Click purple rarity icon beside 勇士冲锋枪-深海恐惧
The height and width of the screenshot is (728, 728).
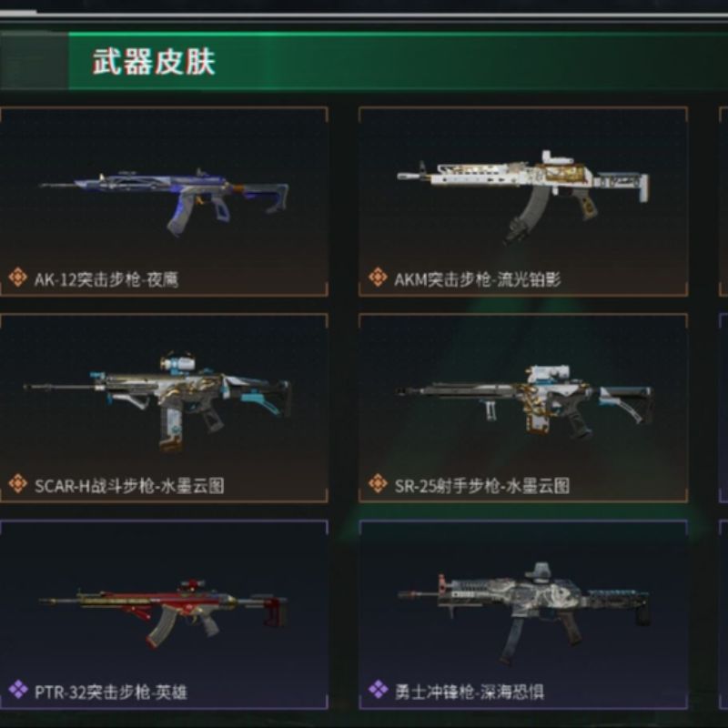[378, 690]
